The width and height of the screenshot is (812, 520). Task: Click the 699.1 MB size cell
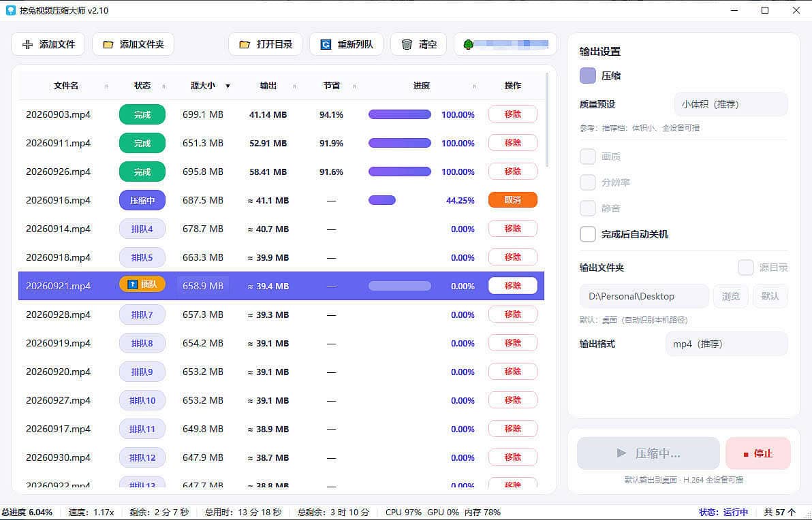coord(202,114)
